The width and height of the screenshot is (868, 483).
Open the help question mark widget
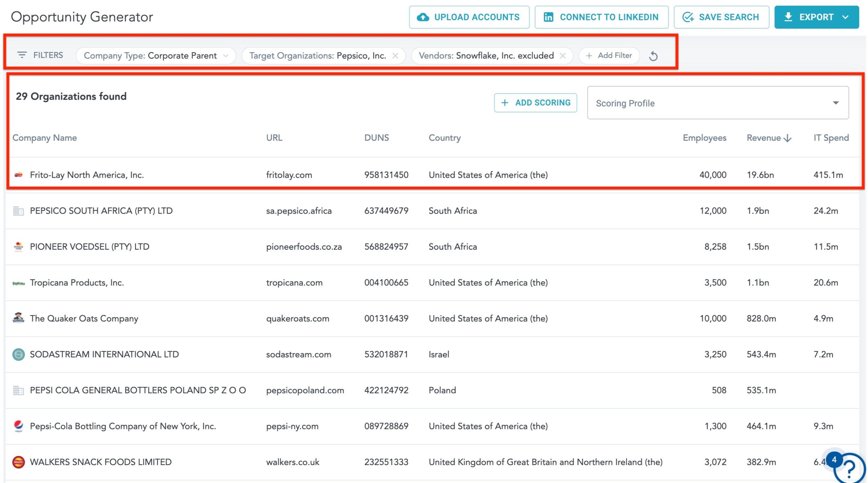pos(849,470)
